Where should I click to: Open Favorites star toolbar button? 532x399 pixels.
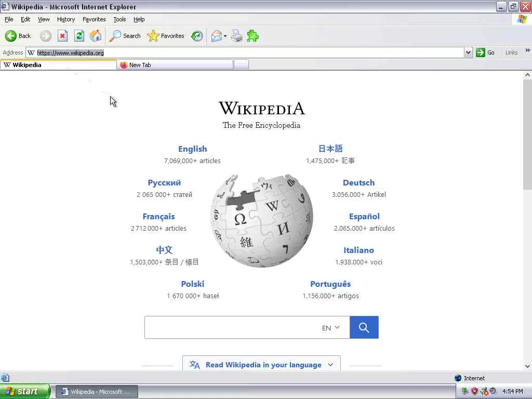[166, 36]
